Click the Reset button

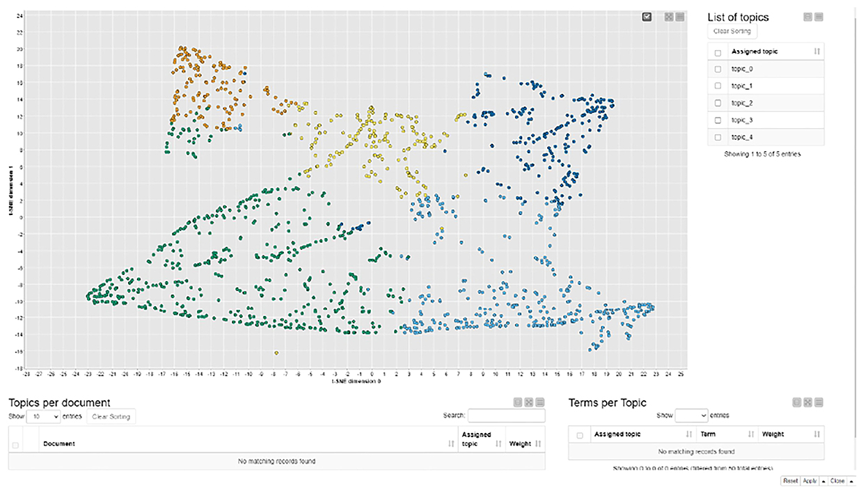[790, 481]
